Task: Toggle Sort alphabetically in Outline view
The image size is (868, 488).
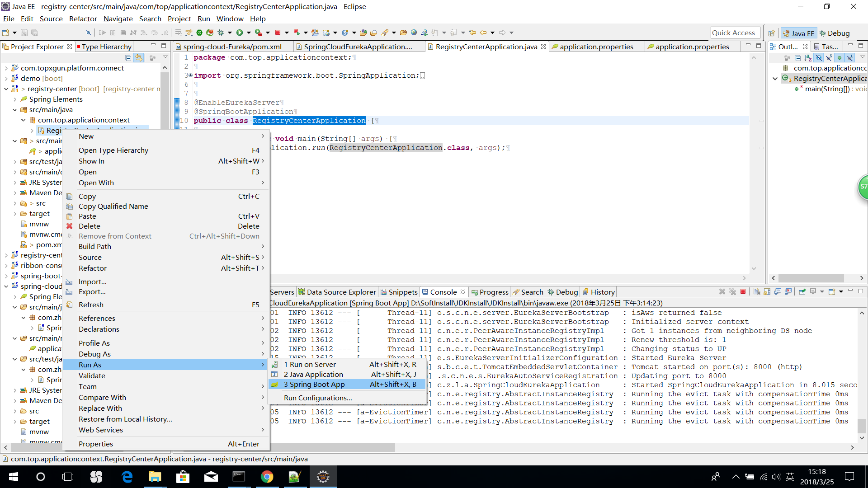Action: [x=808, y=58]
